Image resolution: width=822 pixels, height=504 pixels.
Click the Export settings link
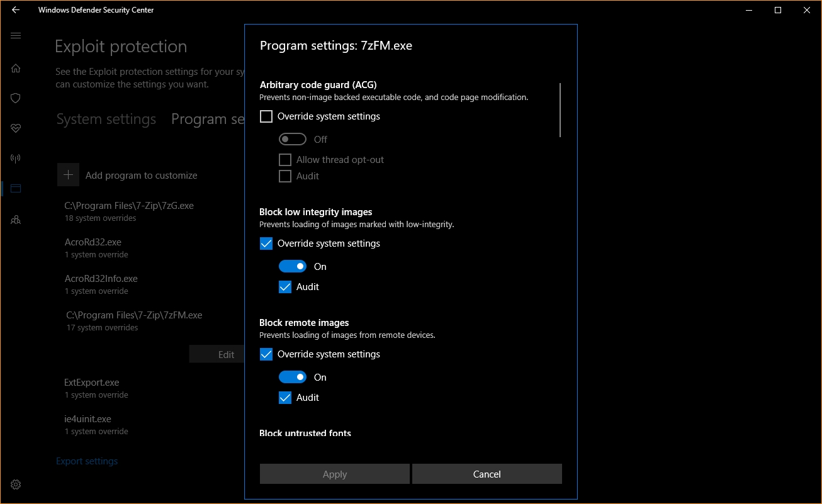point(87,461)
